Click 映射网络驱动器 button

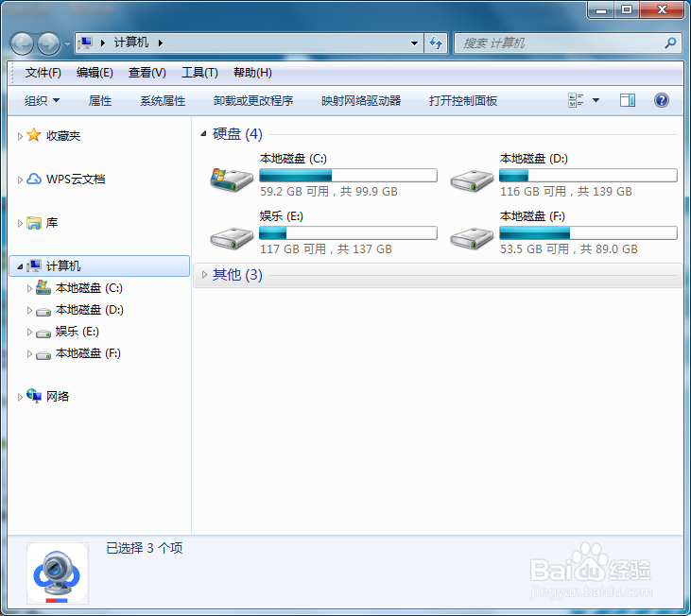361,101
